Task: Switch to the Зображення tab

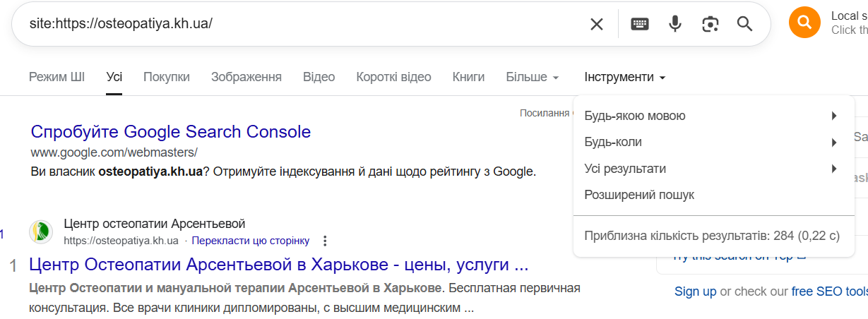Action: tap(246, 77)
